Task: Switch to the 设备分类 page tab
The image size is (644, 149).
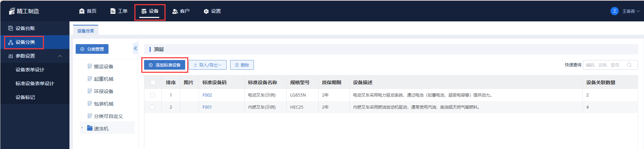Action: click(x=86, y=31)
